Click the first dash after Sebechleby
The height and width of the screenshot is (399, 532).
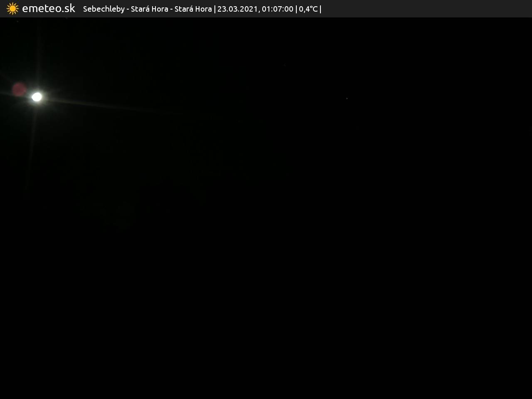click(128, 9)
